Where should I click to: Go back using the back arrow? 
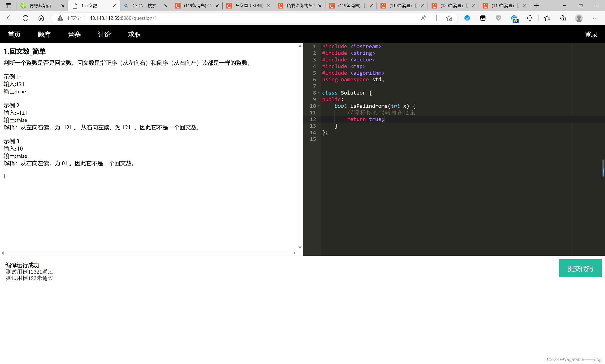(x=10, y=18)
